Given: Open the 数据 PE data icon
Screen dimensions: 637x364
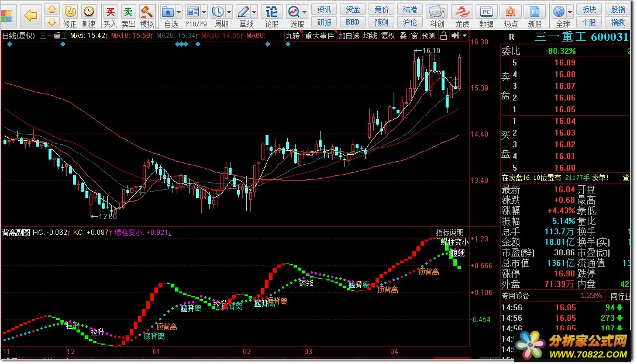Looking at the screenshot, I should (x=486, y=16).
